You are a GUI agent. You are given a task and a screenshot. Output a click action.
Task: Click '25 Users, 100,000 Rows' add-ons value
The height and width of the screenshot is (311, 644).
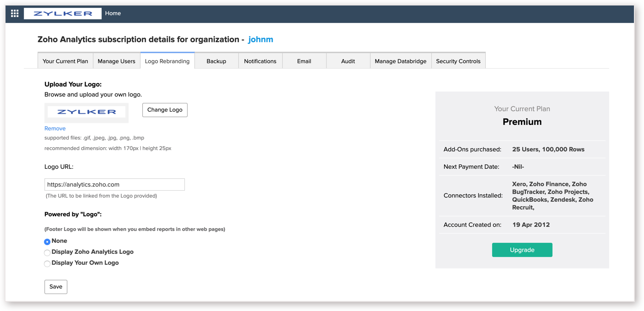(x=548, y=149)
